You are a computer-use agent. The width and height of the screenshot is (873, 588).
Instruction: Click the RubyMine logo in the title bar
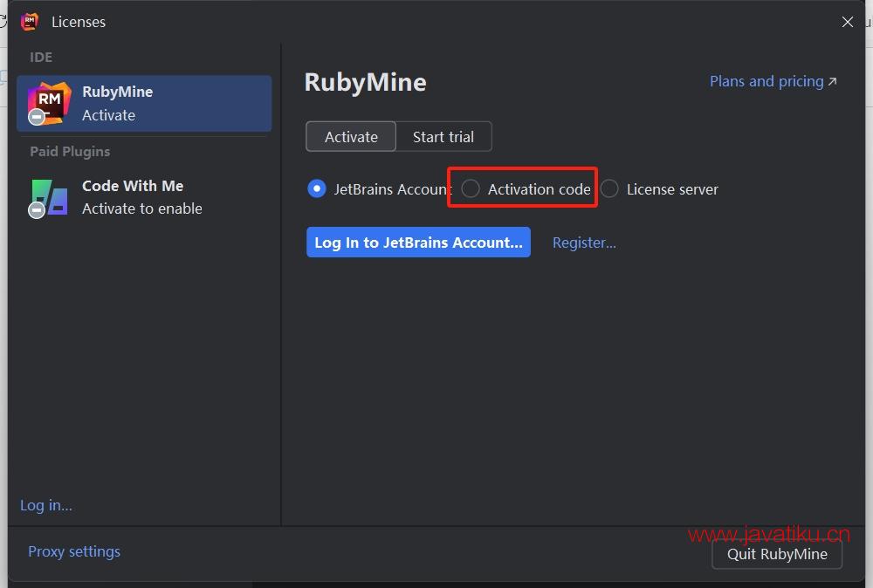point(30,22)
